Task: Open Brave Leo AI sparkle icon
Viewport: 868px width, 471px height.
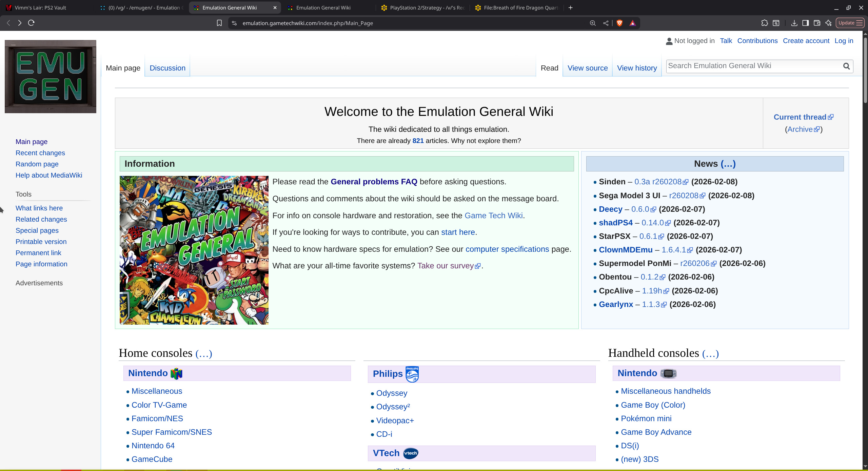Action: [x=828, y=23]
